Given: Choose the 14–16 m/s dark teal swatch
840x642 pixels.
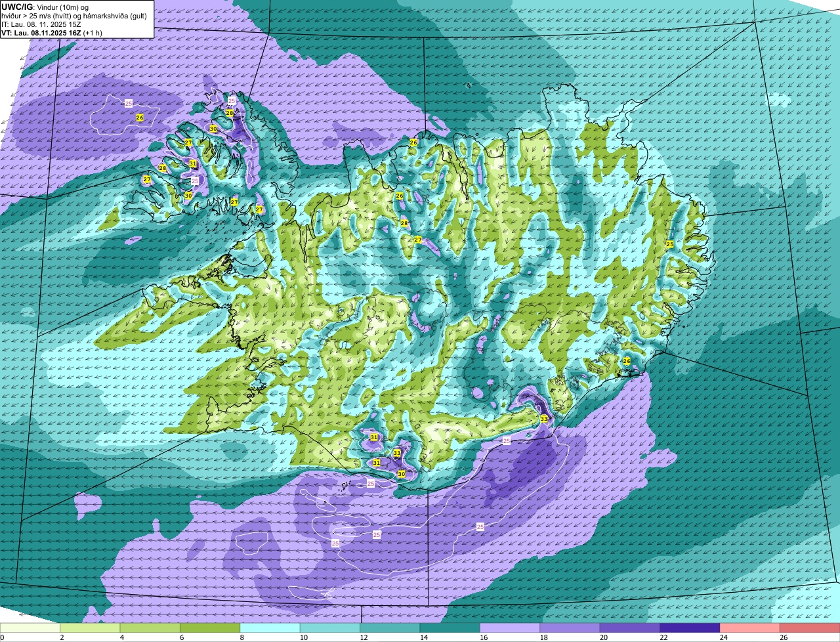Looking at the screenshot, I should [450, 628].
